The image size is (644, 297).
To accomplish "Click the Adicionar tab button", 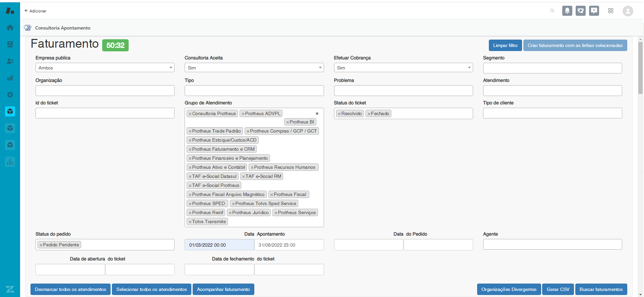I will [36, 11].
